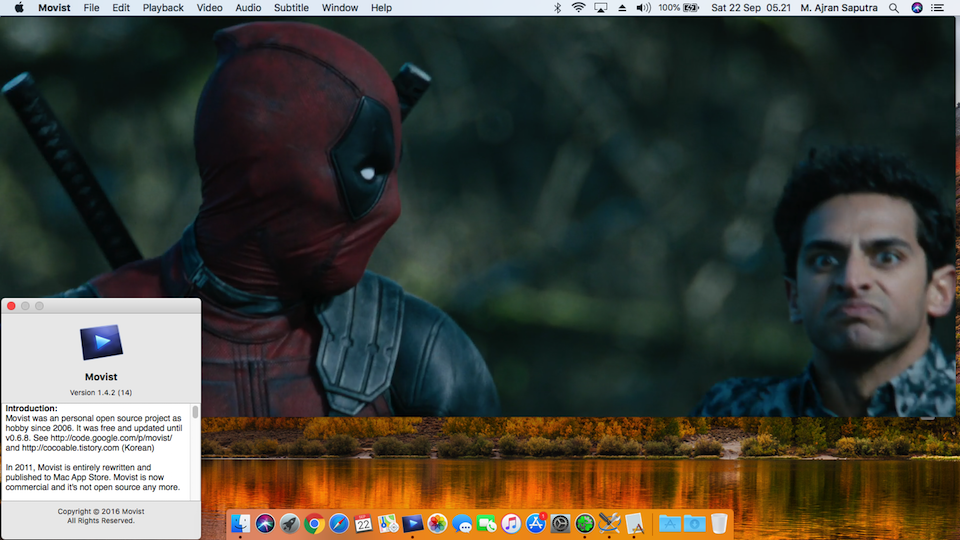960x540 pixels.
Task: Open the Bluetooth status menu
Action: (x=557, y=8)
